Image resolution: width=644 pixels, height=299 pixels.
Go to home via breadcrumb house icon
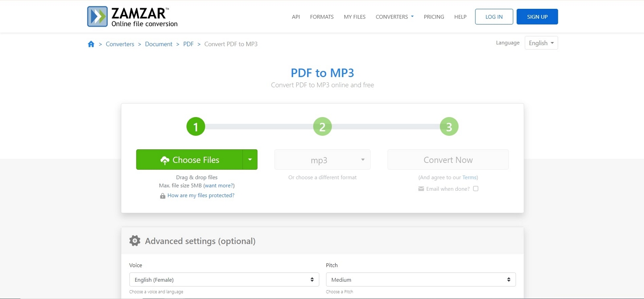[91, 44]
